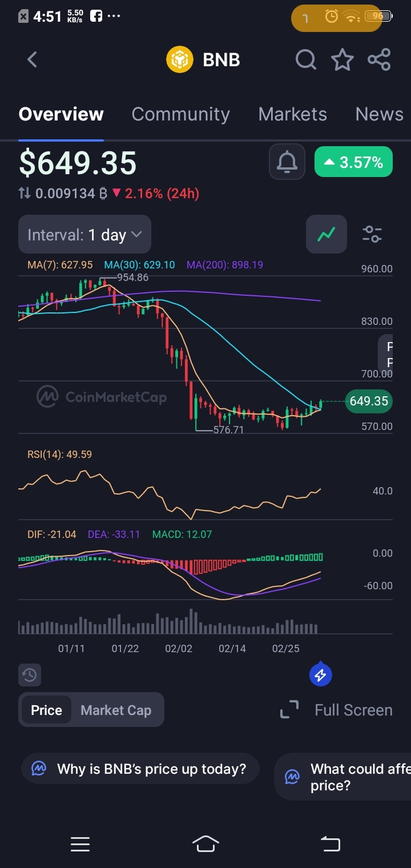Tap the 01/22 date on chart axis
411x868 pixels.
(125, 649)
